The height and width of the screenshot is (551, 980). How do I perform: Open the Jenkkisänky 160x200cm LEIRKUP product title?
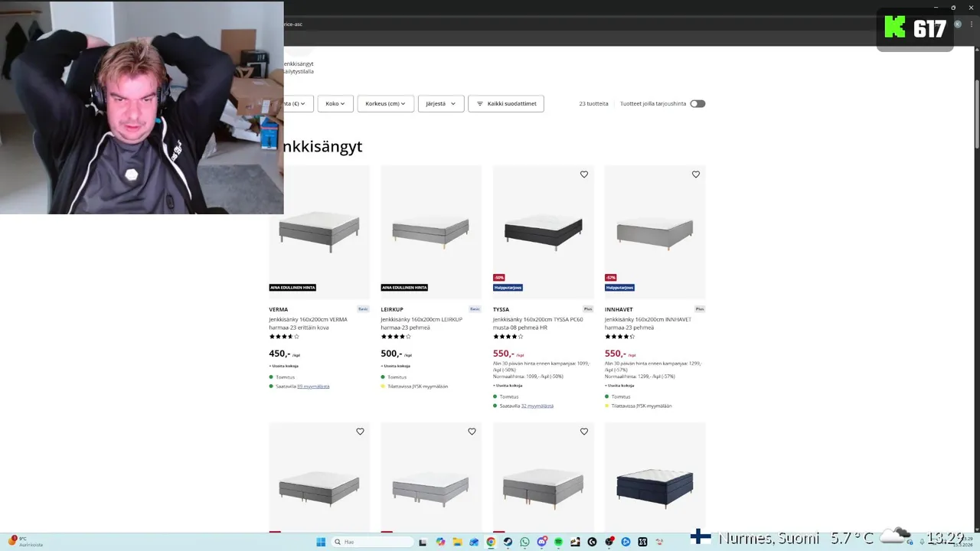pos(421,323)
